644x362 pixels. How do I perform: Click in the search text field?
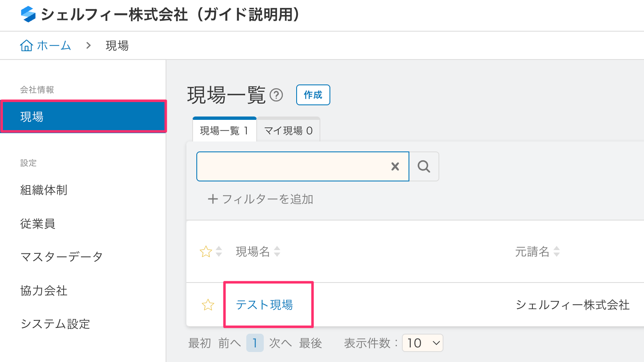[x=291, y=166]
